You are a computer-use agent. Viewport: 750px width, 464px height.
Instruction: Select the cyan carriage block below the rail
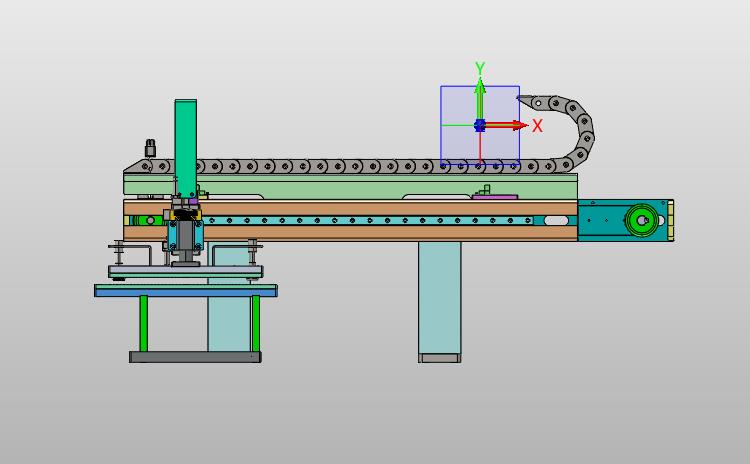click(x=186, y=235)
